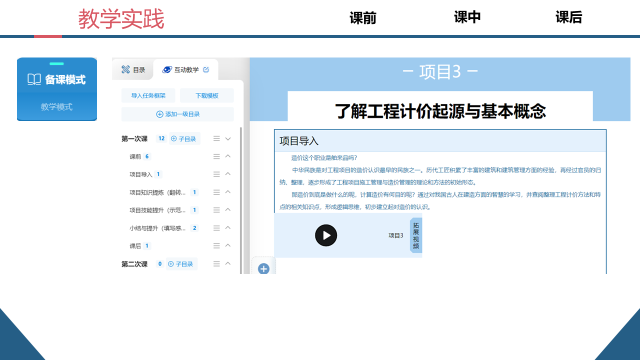The width and height of the screenshot is (640, 360).
Task: Add 子目录 under 第二次课
Action: (181, 264)
